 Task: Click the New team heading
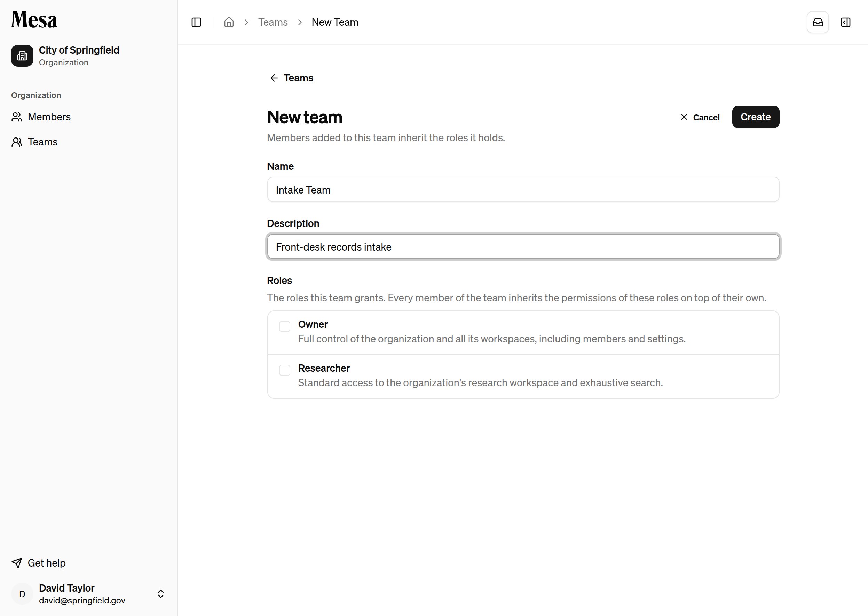[x=305, y=117]
